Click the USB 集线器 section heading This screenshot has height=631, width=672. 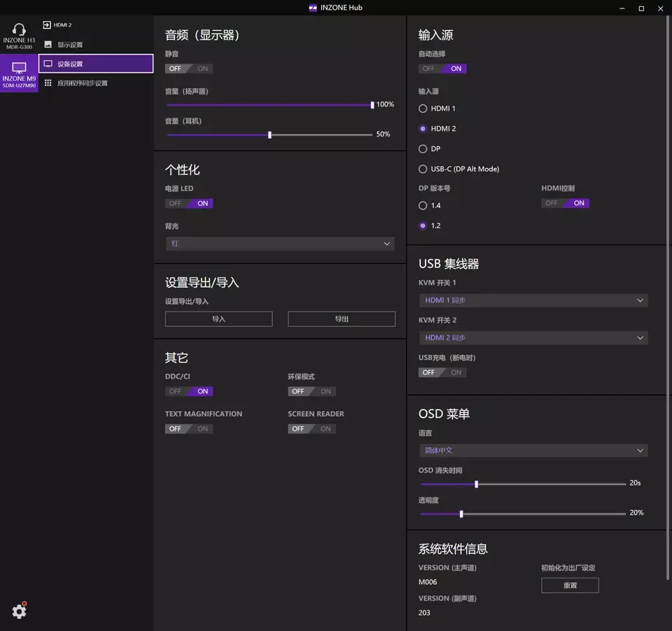(449, 263)
